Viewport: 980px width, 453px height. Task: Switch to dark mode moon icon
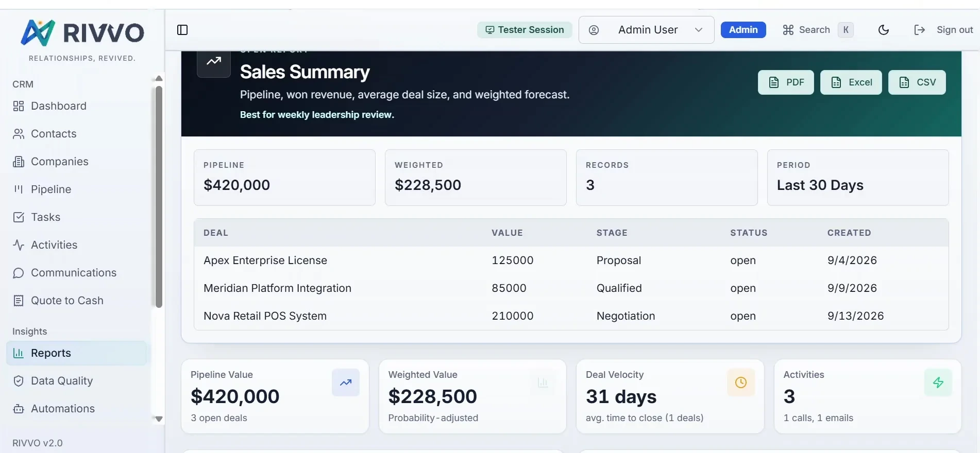884,30
